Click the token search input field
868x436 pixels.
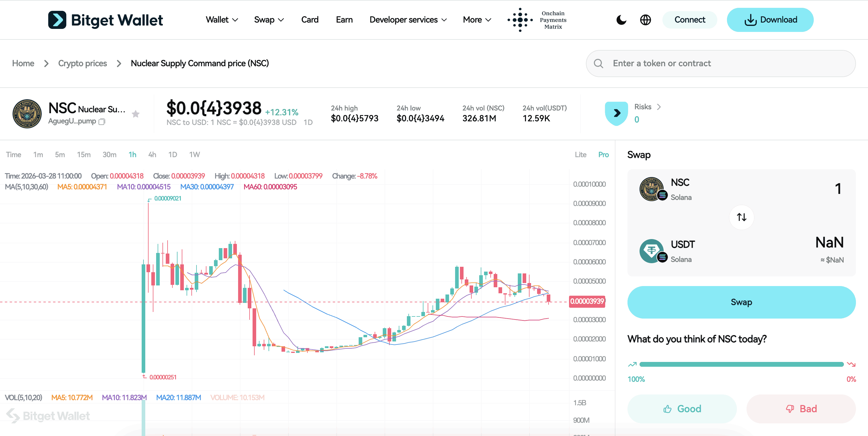(721, 63)
